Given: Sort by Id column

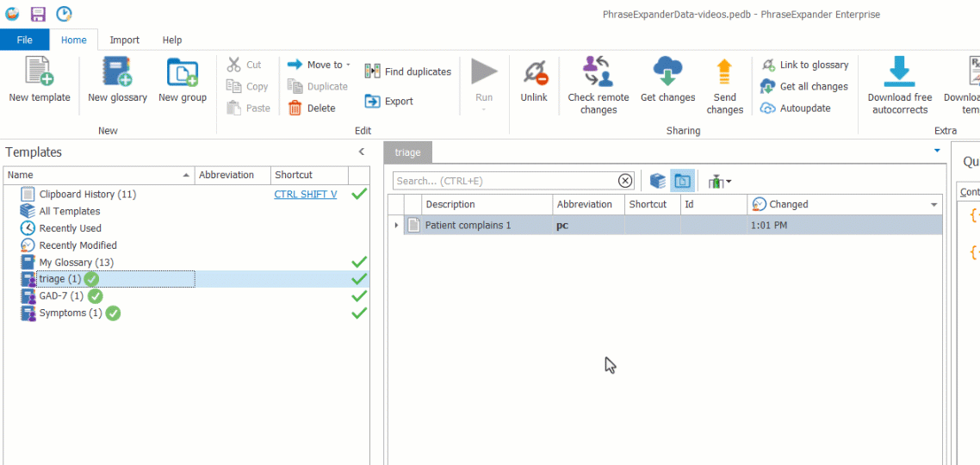Looking at the screenshot, I should tap(714, 204).
